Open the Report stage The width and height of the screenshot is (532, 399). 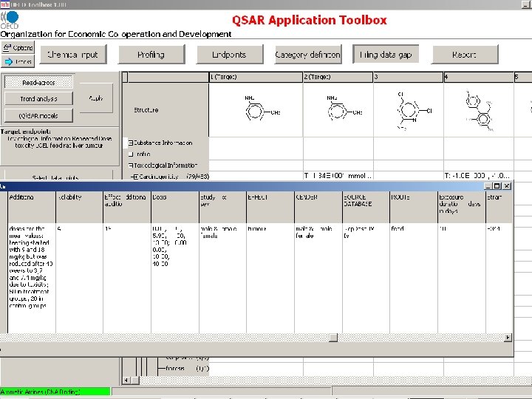pyautogui.click(x=465, y=54)
